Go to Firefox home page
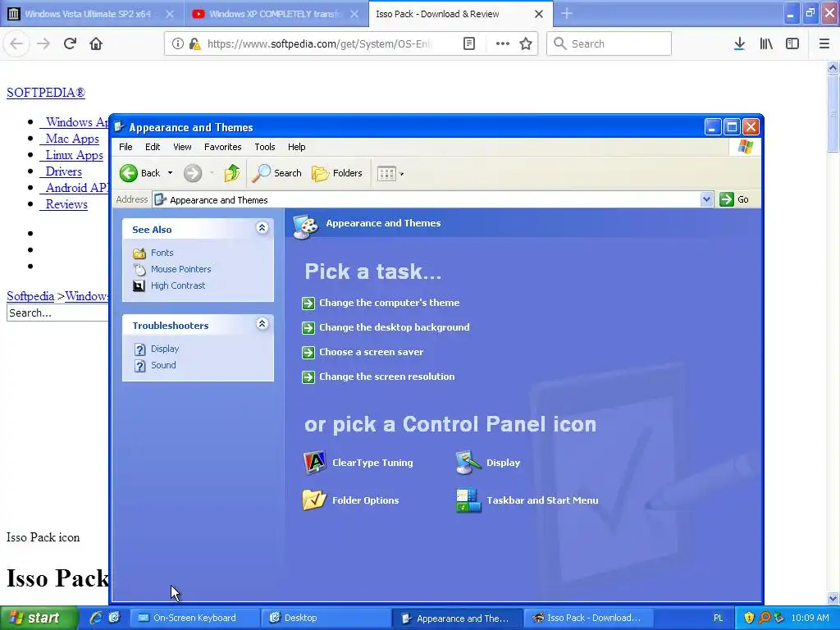The width and height of the screenshot is (840, 630). (96, 43)
